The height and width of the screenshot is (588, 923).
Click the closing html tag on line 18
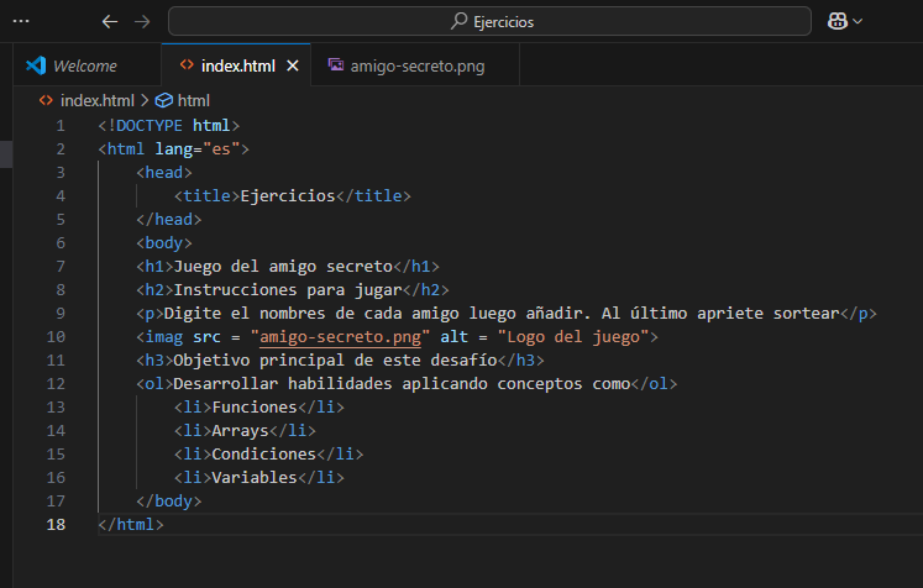(131, 524)
